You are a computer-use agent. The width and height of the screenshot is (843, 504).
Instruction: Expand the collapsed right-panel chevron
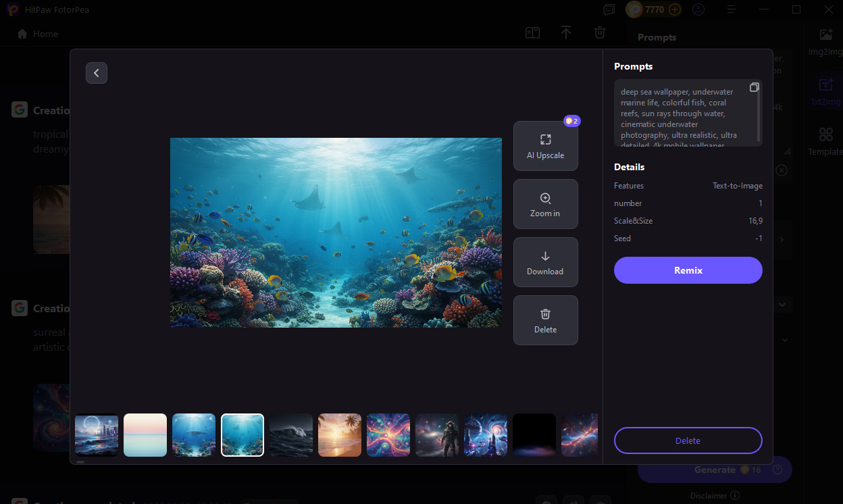782,239
